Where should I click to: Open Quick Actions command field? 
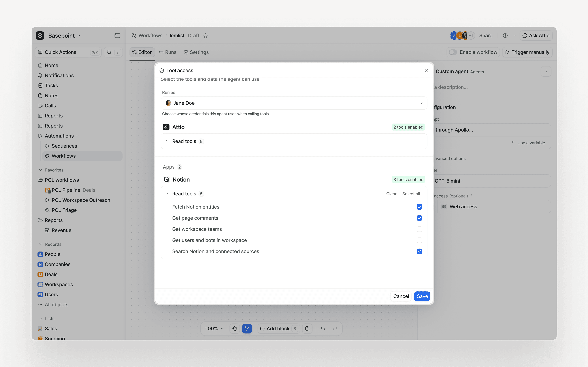[x=68, y=52]
